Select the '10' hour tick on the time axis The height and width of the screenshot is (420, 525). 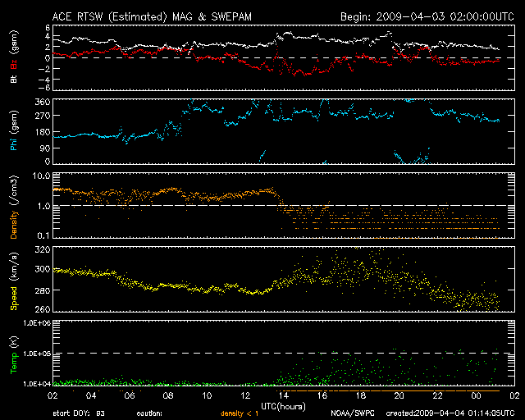tap(207, 396)
